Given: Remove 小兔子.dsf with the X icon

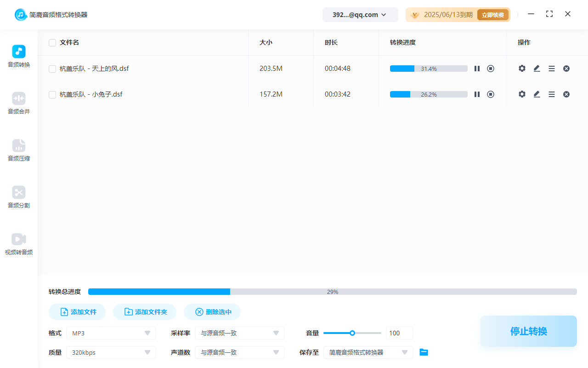Looking at the screenshot, I should [566, 94].
